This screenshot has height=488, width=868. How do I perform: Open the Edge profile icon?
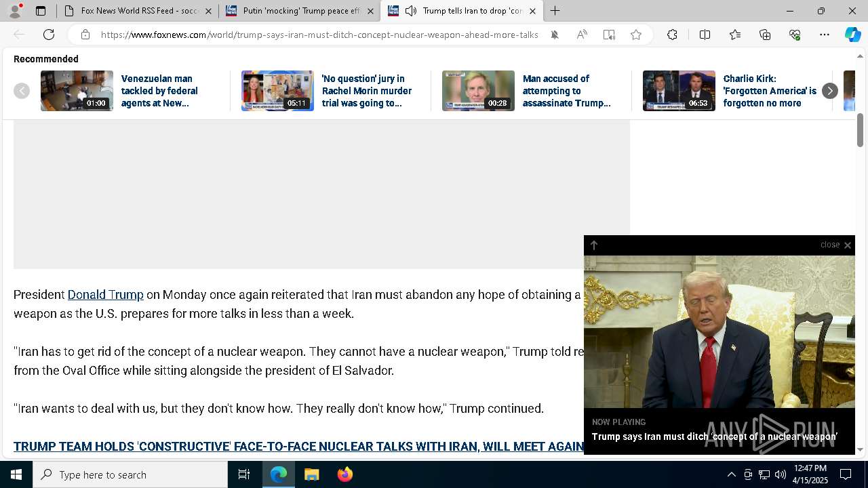click(15, 11)
